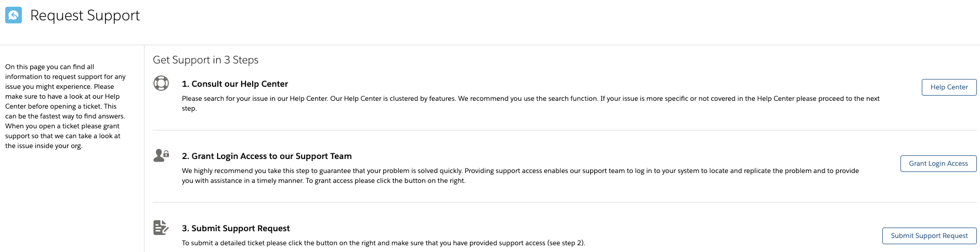Open the Help Center button
Screen dimensions: 980x252
pos(949,87)
